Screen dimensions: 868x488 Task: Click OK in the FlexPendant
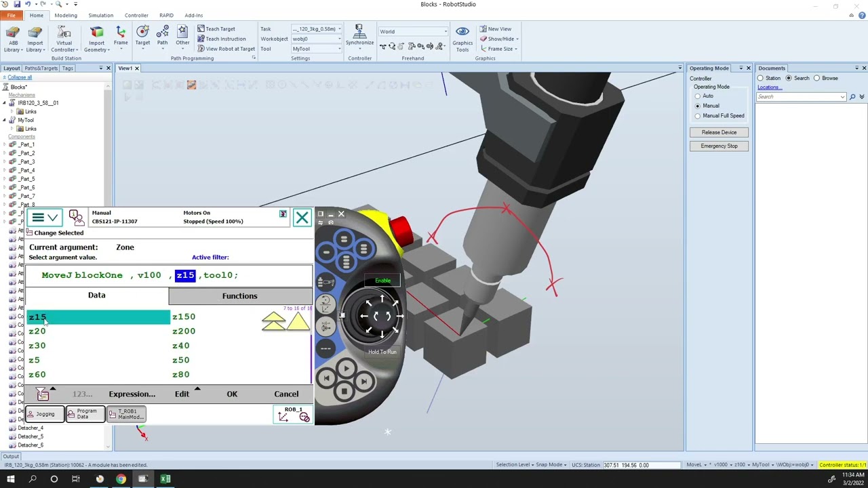click(x=232, y=394)
